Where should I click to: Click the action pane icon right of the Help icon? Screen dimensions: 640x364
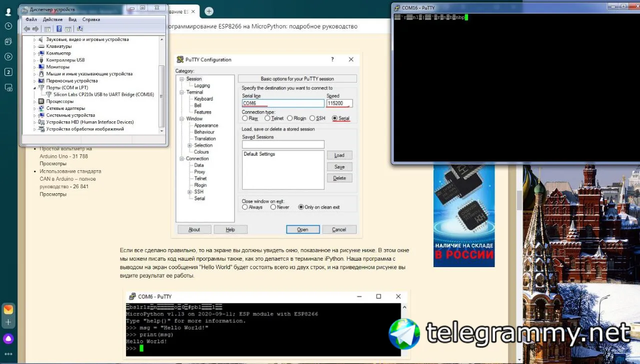tap(67, 29)
